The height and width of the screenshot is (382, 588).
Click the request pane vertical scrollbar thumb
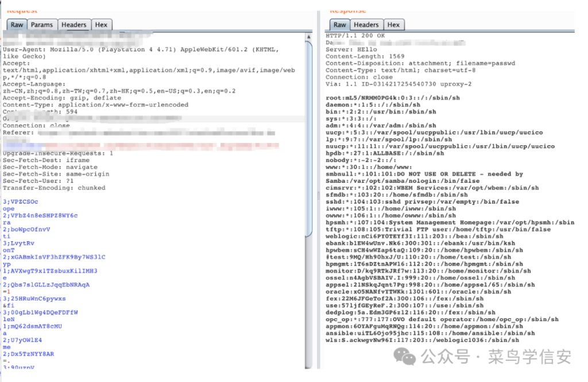[308, 139]
